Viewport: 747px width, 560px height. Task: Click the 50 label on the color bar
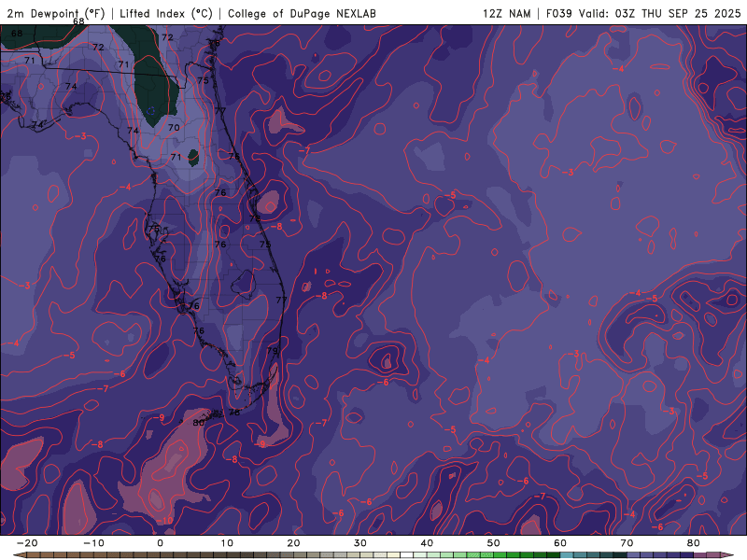point(494,543)
